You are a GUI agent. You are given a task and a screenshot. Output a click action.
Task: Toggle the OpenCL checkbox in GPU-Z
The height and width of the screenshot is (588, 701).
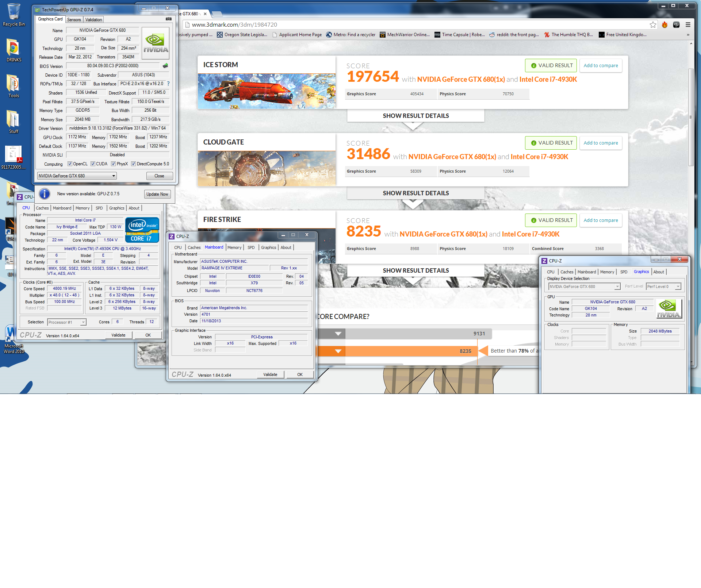point(70,164)
